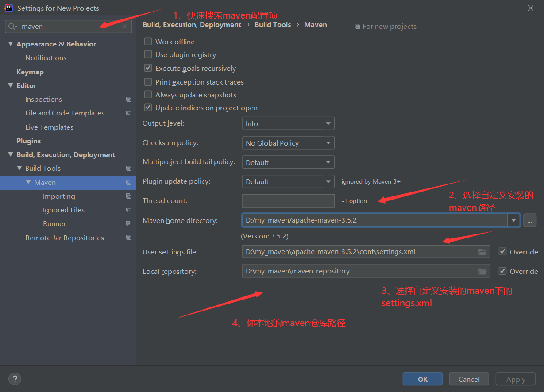Click the project-level icon on the Maven row
The width and height of the screenshot is (544, 392).
pos(128,182)
